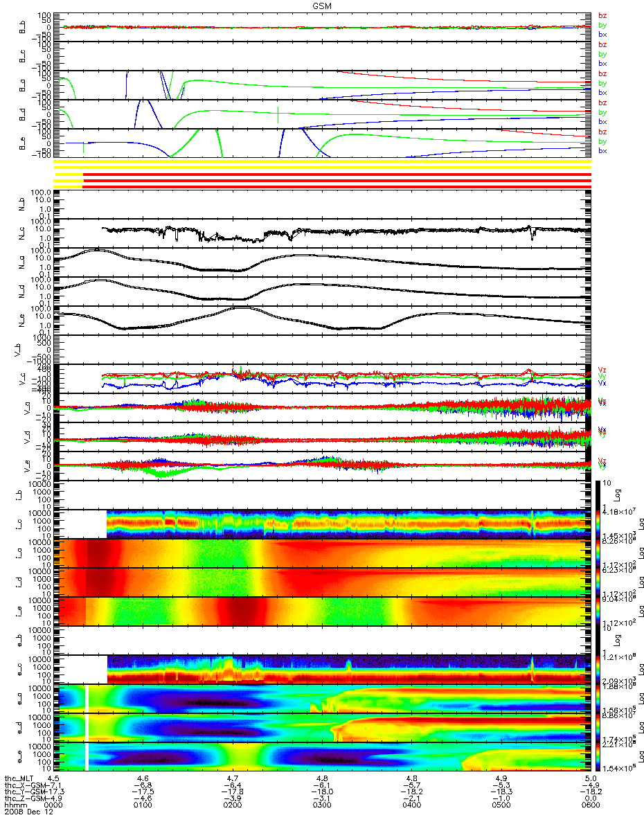This screenshot has height=831, width=644.
Task: Click the 4.7 value in the MLT row
Action: coord(233,778)
